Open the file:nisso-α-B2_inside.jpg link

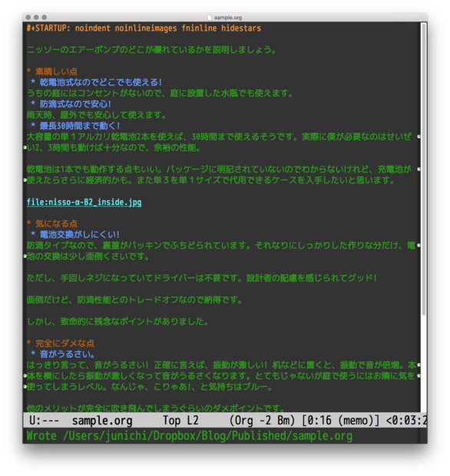tap(84, 202)
